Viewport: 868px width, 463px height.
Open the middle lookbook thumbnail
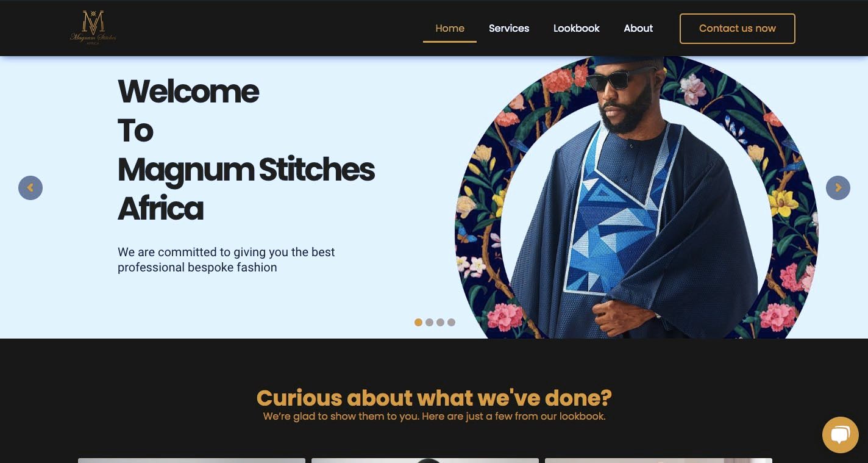pyautogui.click(x=425, y=461)
